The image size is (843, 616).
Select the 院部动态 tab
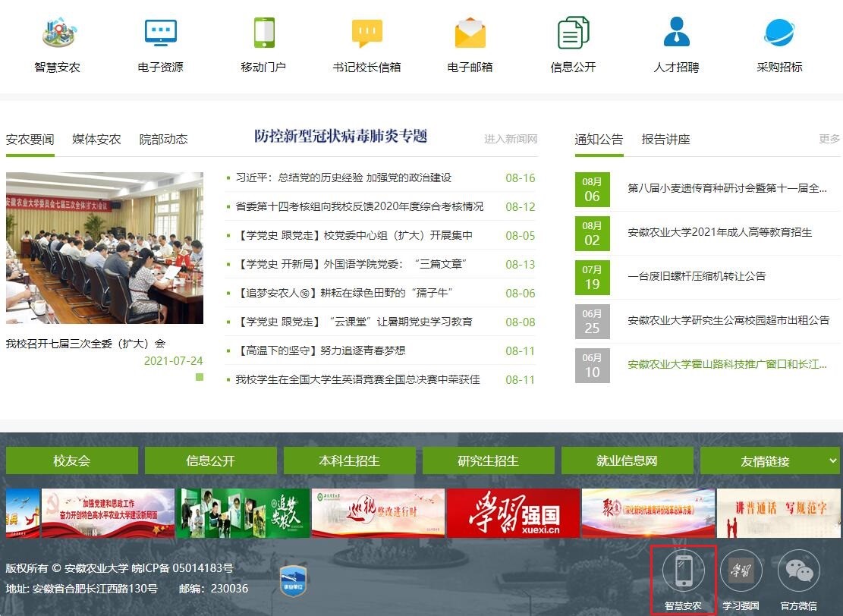tap(163, 140)
